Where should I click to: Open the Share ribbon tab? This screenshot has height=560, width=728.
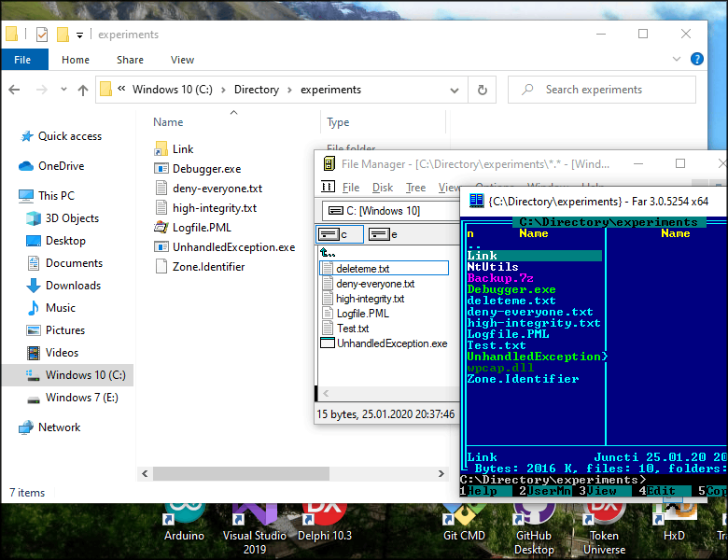click(x=130, y=60)
